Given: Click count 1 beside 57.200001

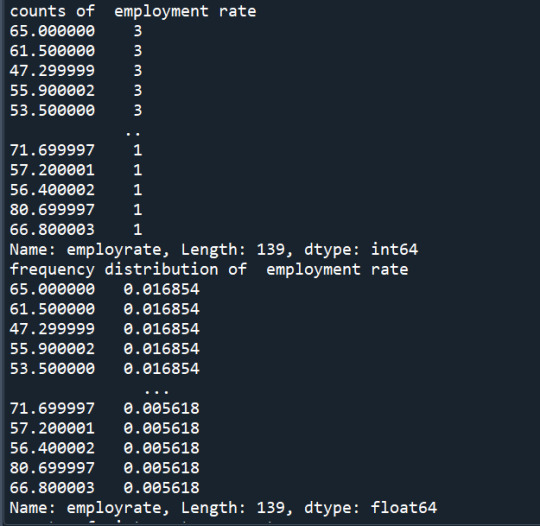Looking at the screenshot, I should pos(138,170).
